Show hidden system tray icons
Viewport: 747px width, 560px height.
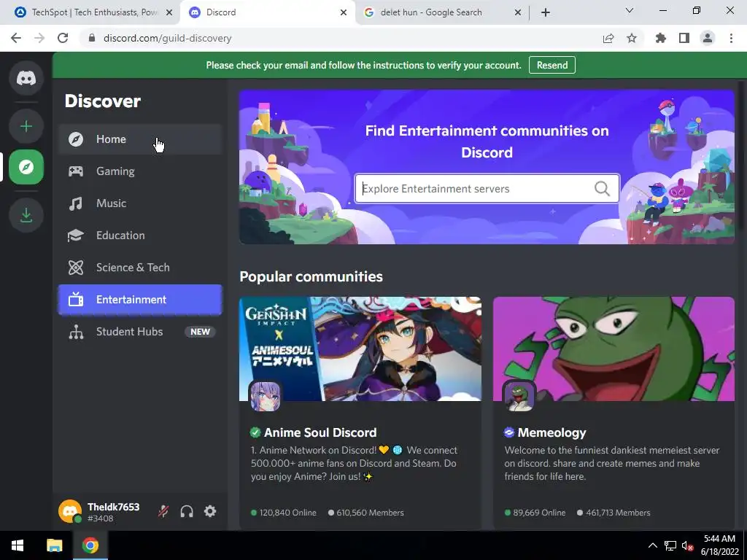[x=653, y=545]
